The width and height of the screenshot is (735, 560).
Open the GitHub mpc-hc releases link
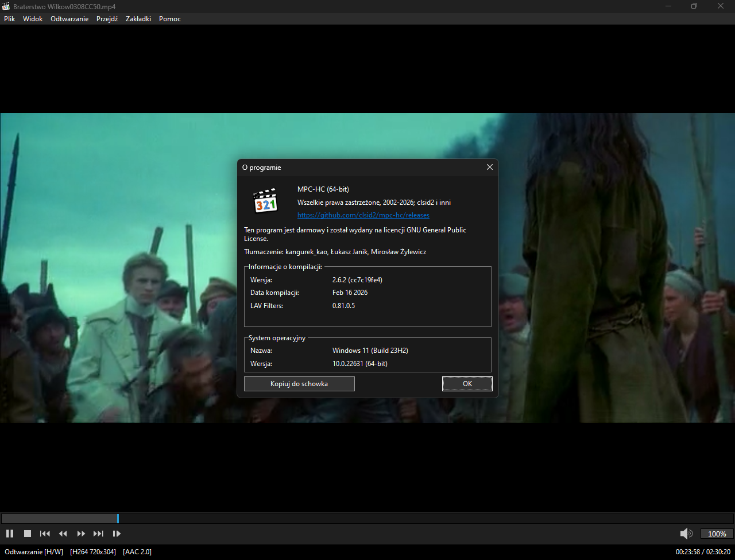click(363, 215)
